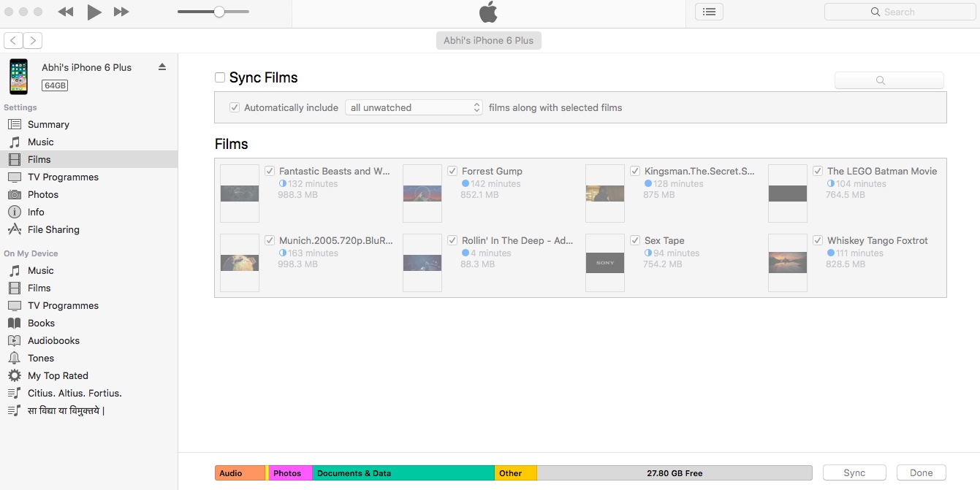The image size is (980, 490).
Task: Adjust the volume slider knob
Action: (x=219, y=12)
